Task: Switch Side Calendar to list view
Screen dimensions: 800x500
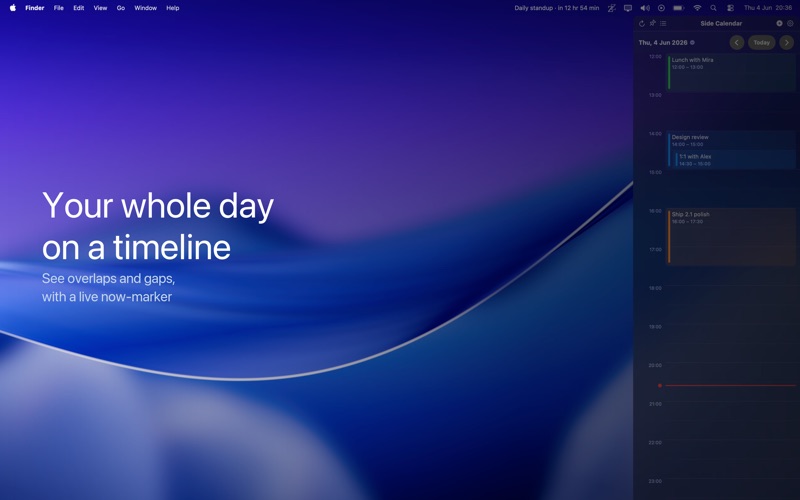Action: (x=663, y=23)
